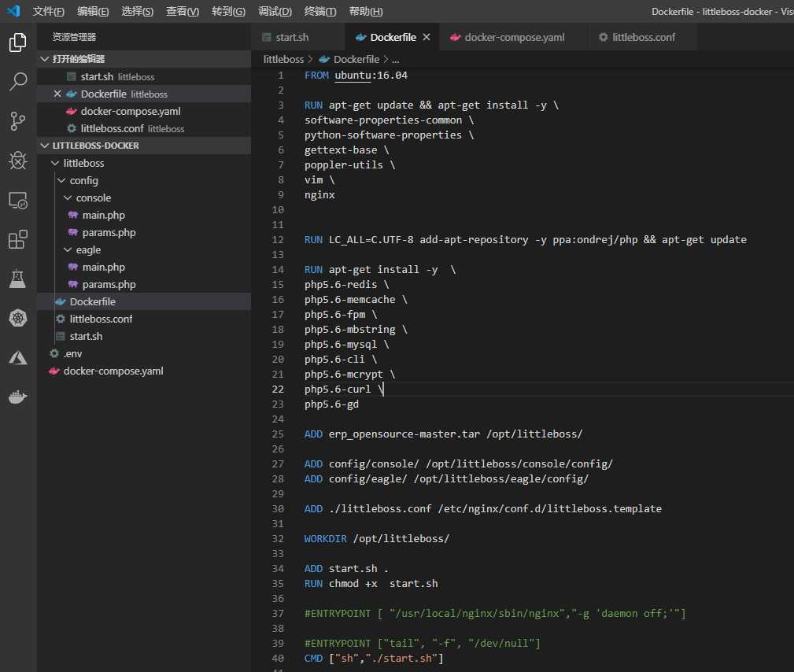Image resolution: width=794 pixels, height=672 pixels.
Task: Open the 终端(T) menu
Action: (320, 11)
